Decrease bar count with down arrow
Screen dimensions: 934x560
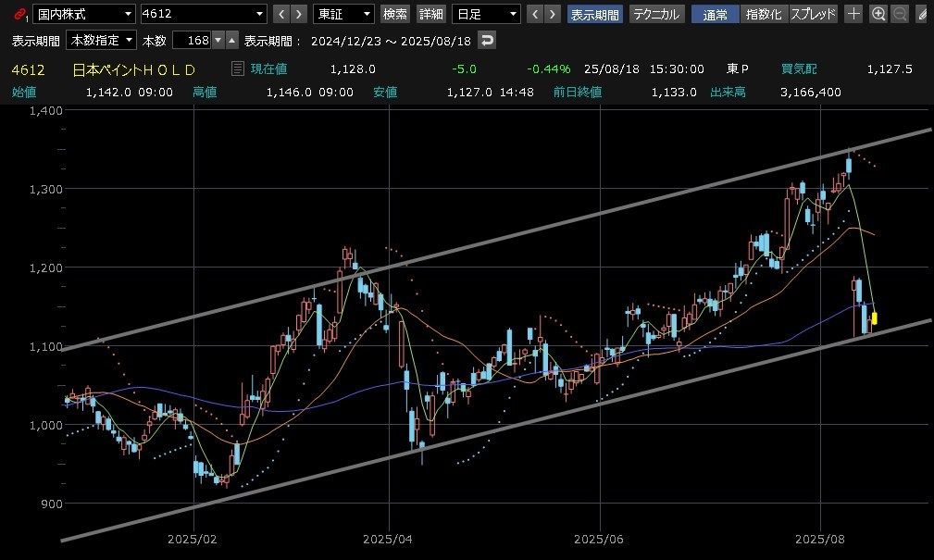pyautogui.click(x=218, y=40)
